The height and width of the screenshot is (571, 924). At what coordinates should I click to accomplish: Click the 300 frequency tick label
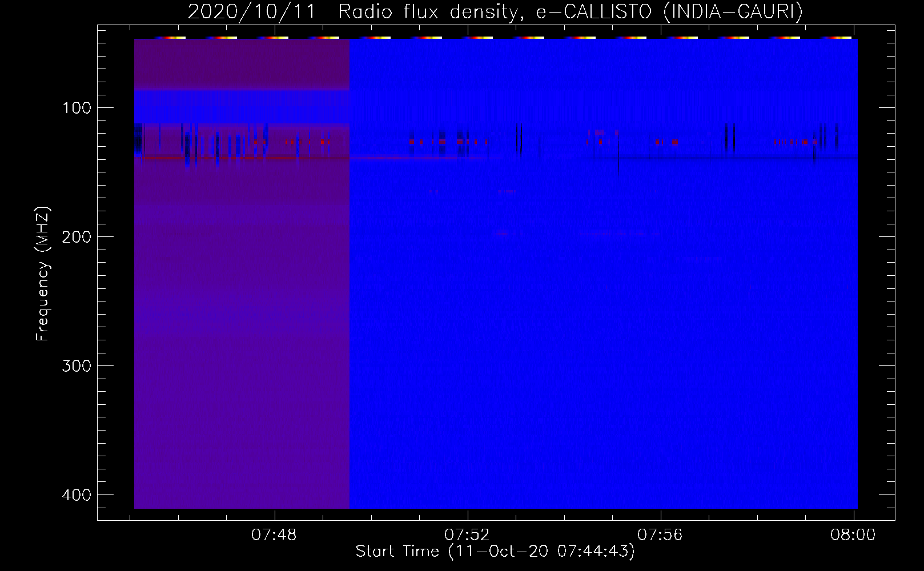[76, 365]
